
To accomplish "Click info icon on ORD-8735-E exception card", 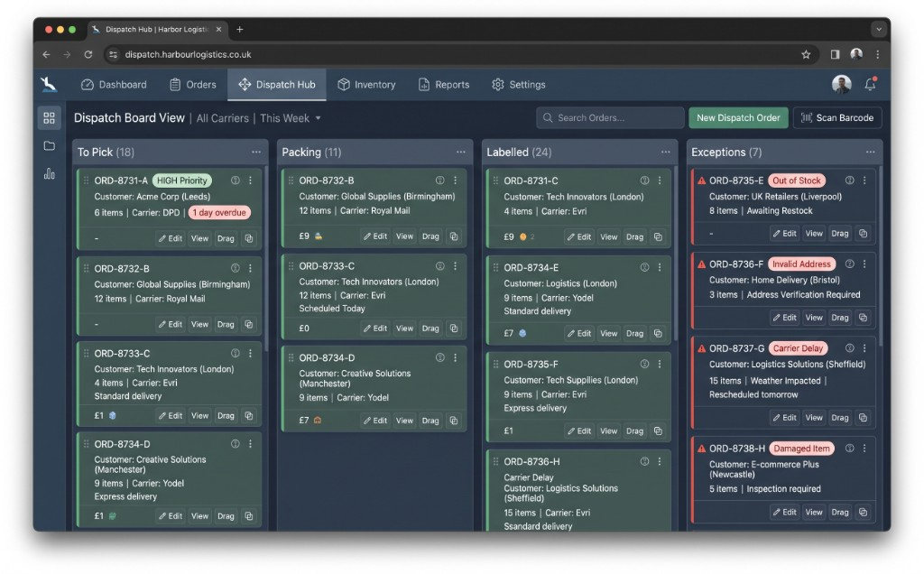I will click(850, 181).
